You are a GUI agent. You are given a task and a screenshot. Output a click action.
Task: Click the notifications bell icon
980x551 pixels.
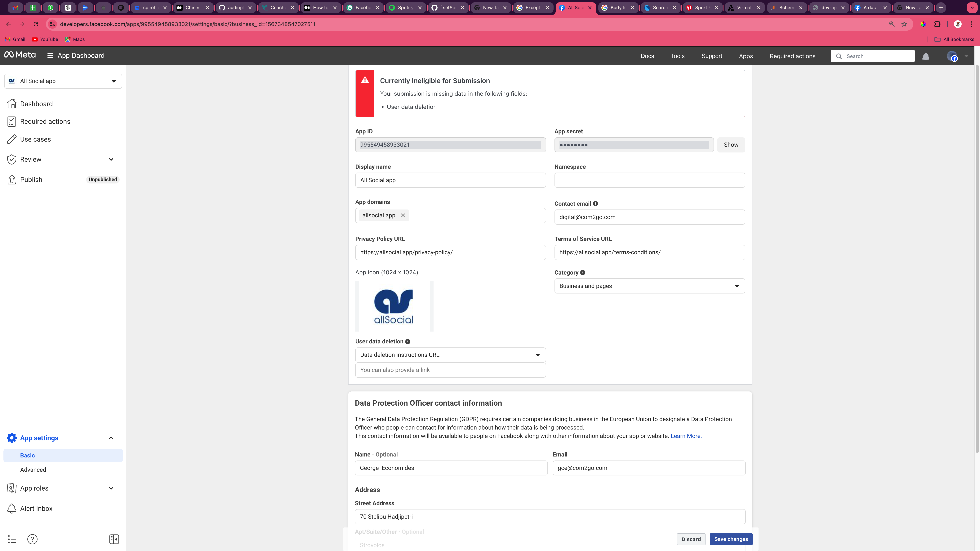[926, 56]
